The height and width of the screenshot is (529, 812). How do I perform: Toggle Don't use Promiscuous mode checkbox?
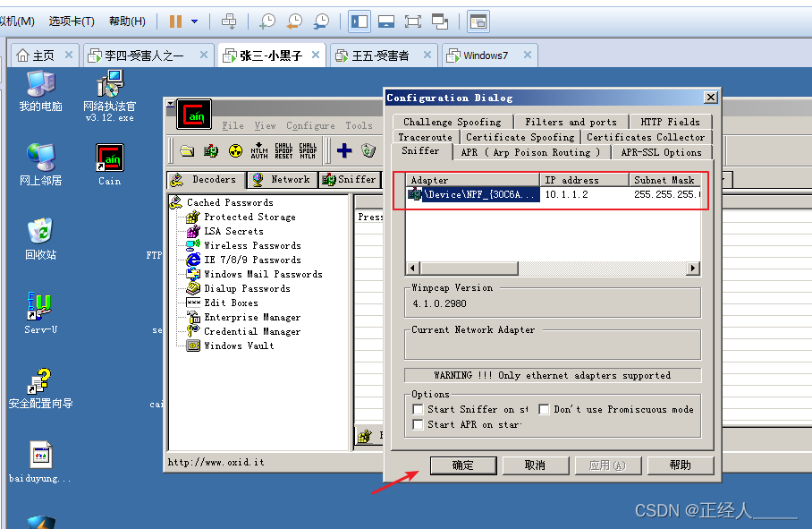click(x=544, y=409)
